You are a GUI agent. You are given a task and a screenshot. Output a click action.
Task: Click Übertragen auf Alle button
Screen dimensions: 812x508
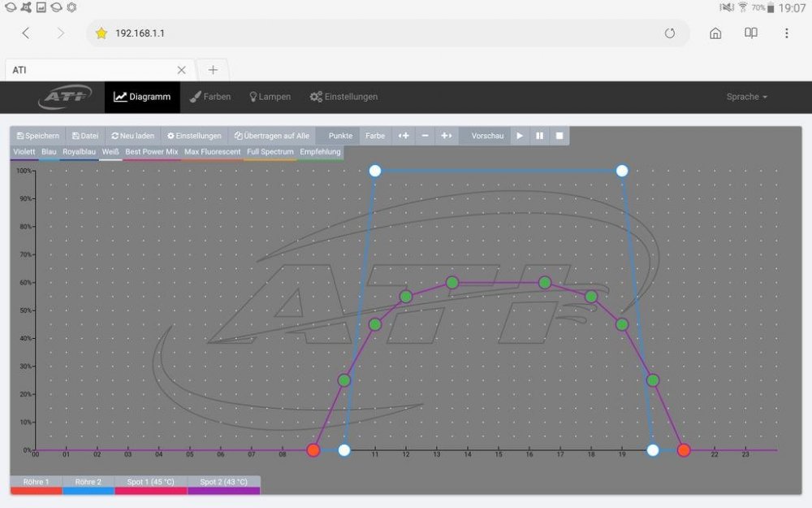(x=271, y=136)
